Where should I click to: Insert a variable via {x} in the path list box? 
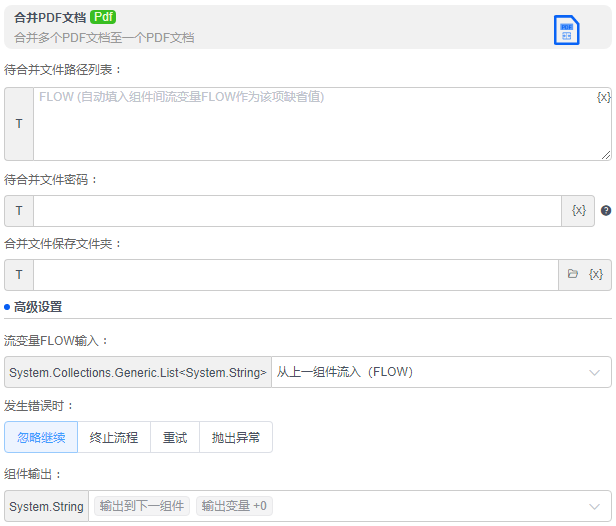[x=603, y=97]
